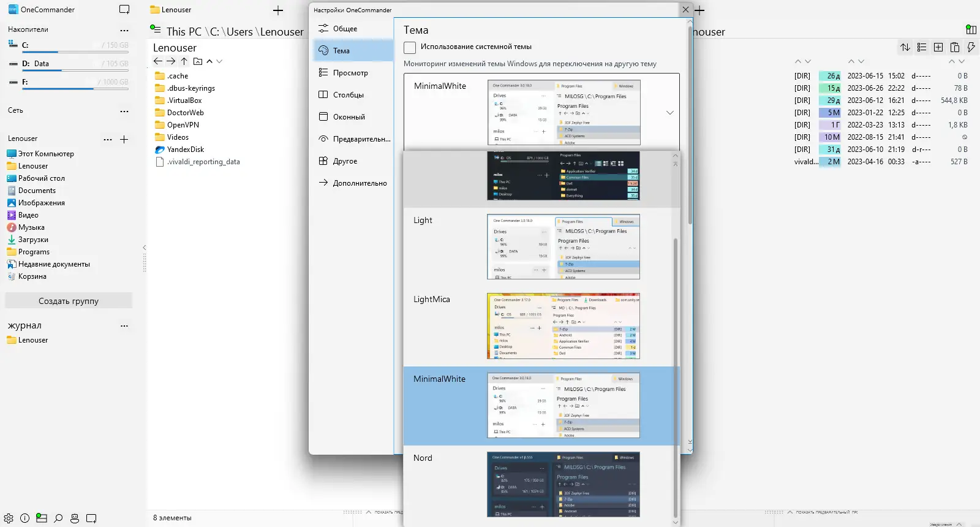Click the Корзина recycle bin icon
980x527 pixels.
point(11,276)
